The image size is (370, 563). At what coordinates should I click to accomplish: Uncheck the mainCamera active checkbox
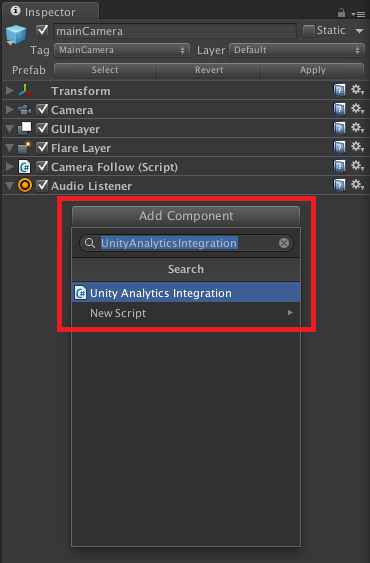(42, 31)
